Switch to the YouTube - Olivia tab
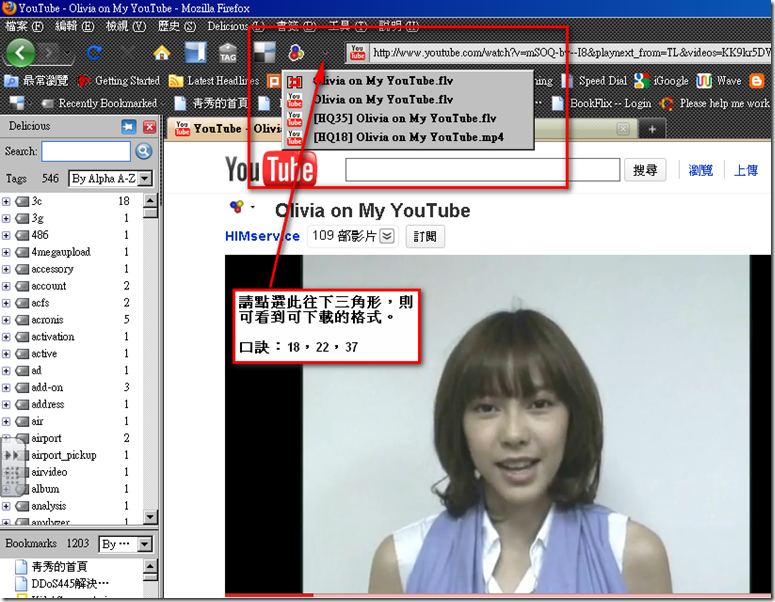Viewport: 775px width, 602px height. pyautogui.click(x=225, y=129)
